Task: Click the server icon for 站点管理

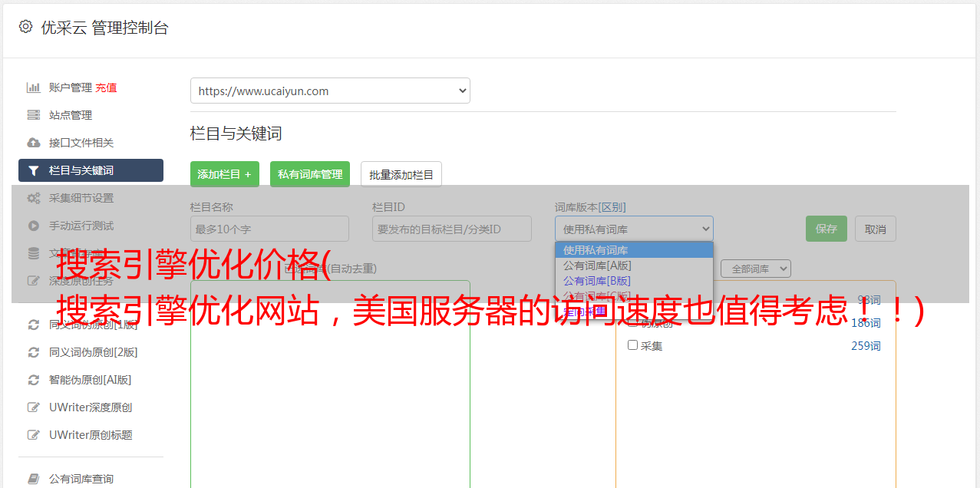Action: click(34, 115)
